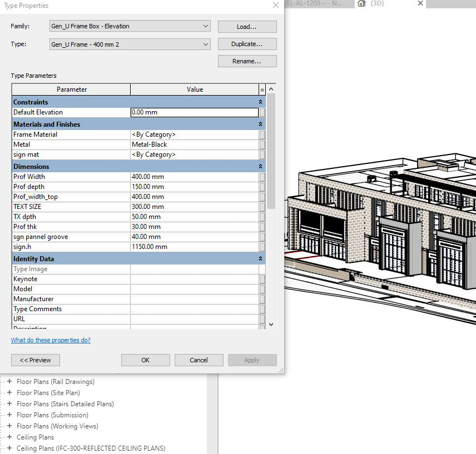Click the small button beside Keynote value
Viewport: 476px width, 454px height.
262,279
